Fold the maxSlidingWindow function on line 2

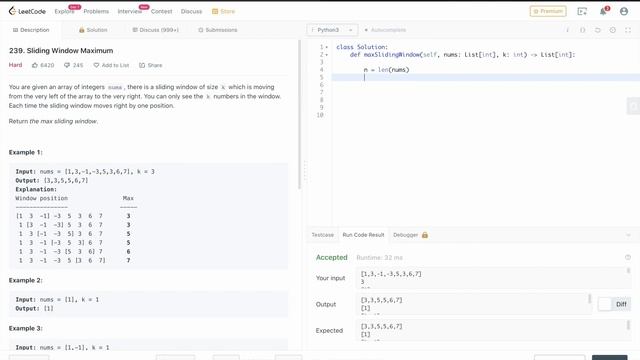327,55
